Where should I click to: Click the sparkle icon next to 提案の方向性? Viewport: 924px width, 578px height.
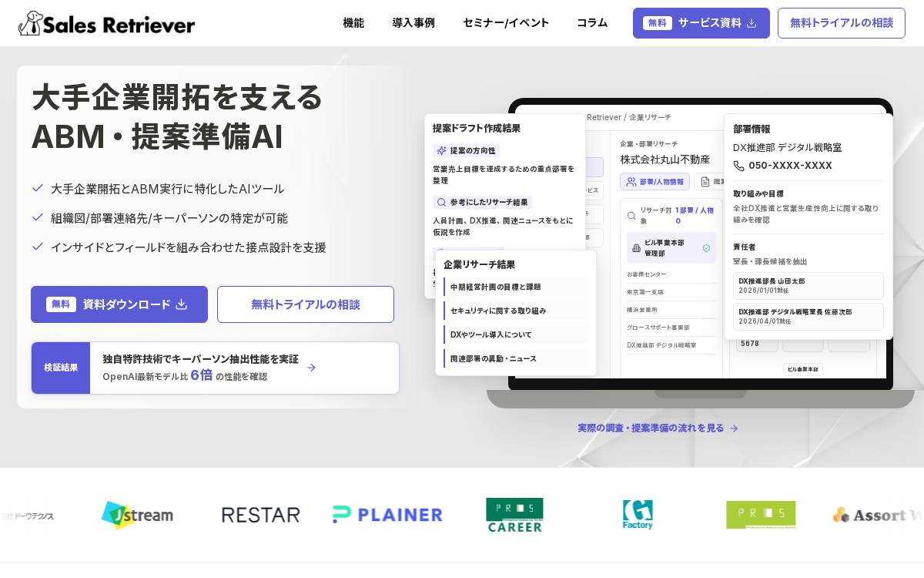click(x=441, y=150)
